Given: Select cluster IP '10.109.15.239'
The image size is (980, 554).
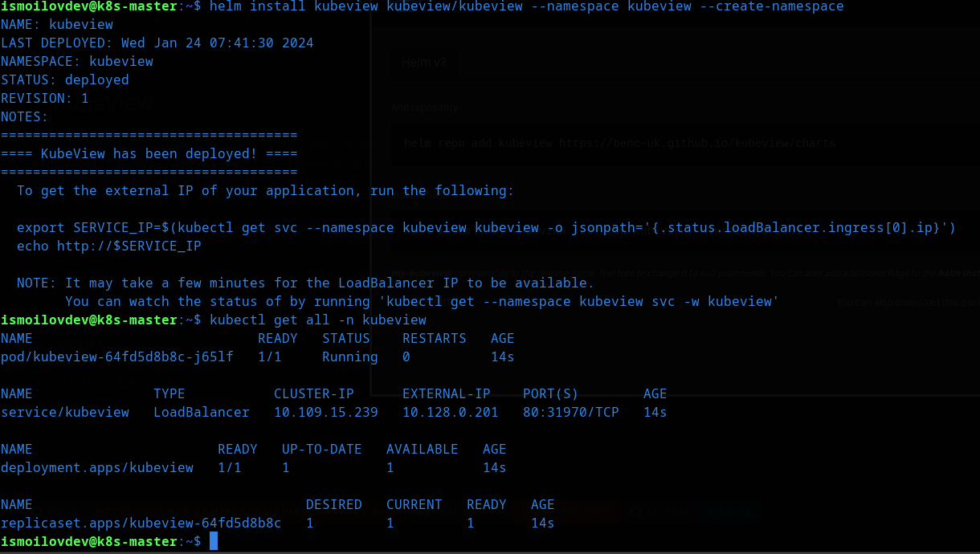Looking at the screenshot, I should (326, 413).
